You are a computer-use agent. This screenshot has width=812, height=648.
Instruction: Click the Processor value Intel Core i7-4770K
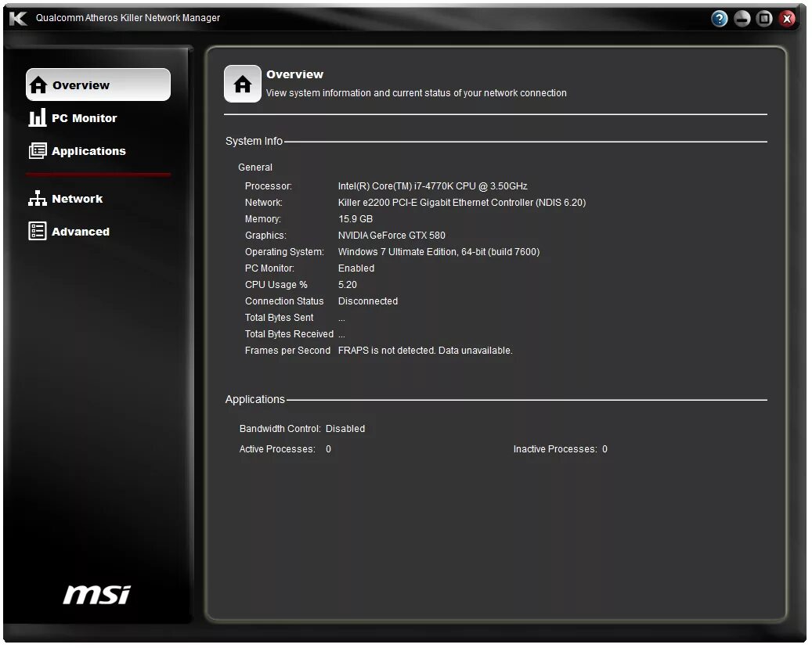pyautogui.click(x=432, y=185)
